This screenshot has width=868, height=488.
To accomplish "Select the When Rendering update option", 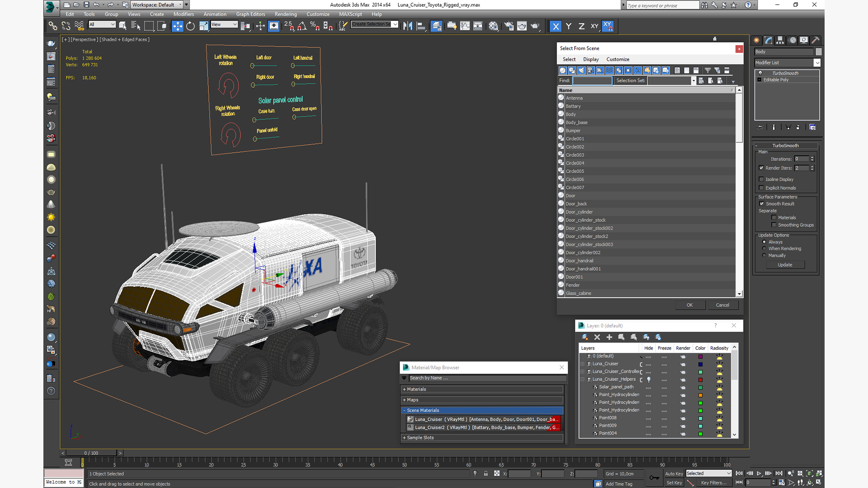I will (764, 249).
